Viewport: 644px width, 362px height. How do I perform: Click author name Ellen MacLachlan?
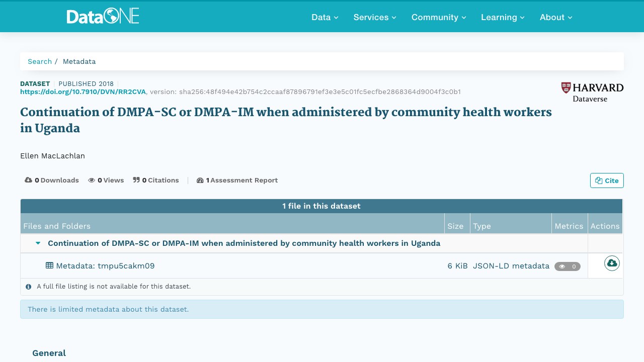click(52, 156)
